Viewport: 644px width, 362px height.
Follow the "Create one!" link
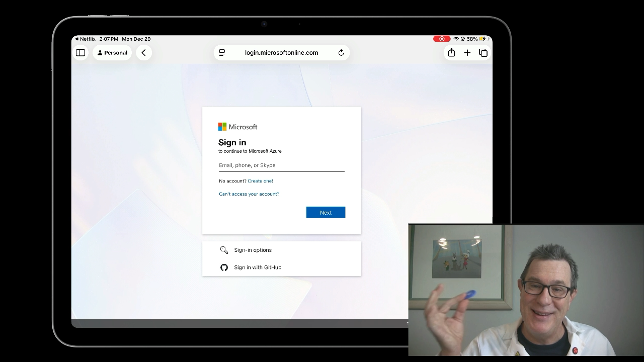pos(260,181)
